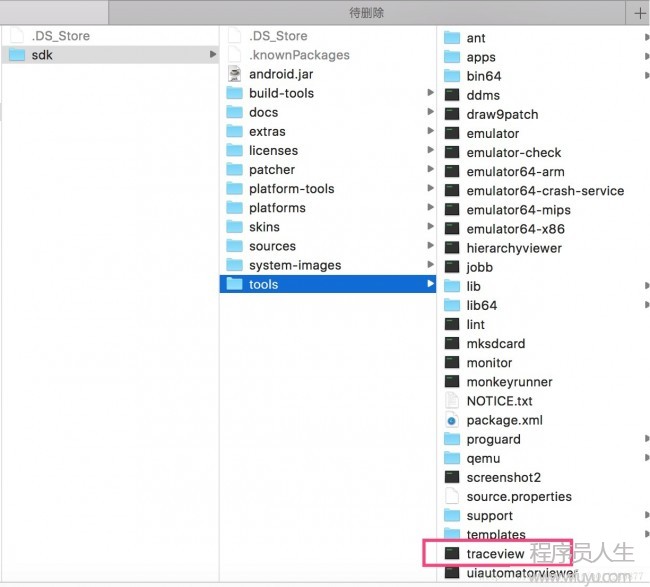Expand the platform-tools folder arrow
650x587 pixels.
(x=430, y=188)
